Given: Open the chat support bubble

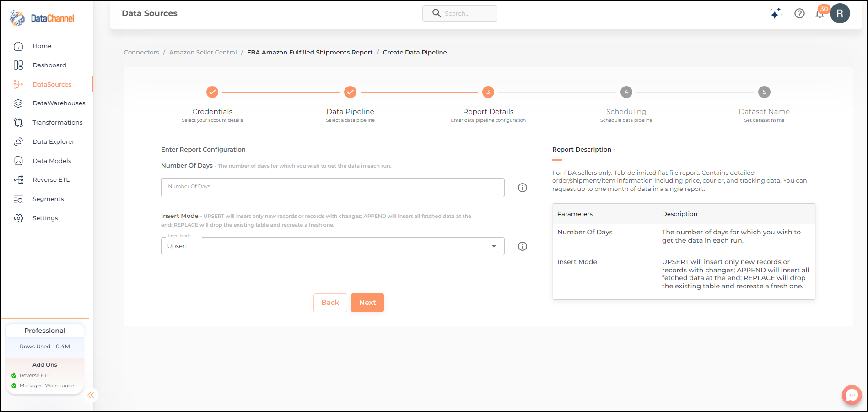Looking at the screenshot, I should pyautogui.click(x=852, y=395).
